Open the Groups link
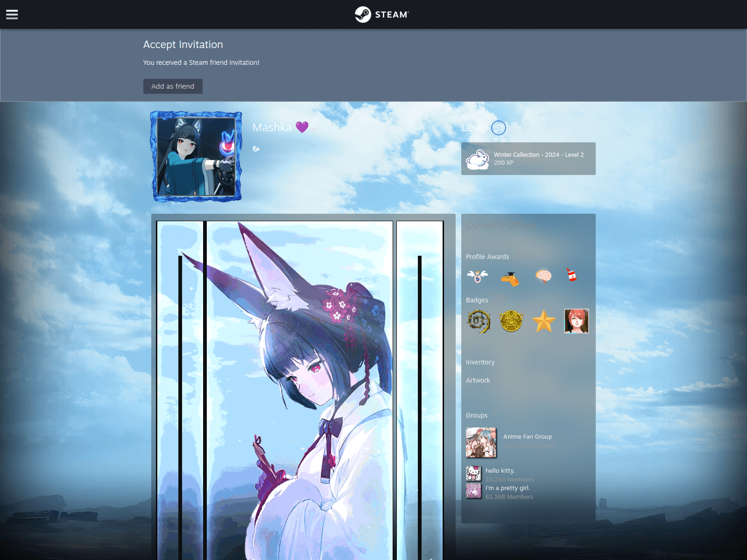Viewport: 747px width, 560px height. coord(477,415)
